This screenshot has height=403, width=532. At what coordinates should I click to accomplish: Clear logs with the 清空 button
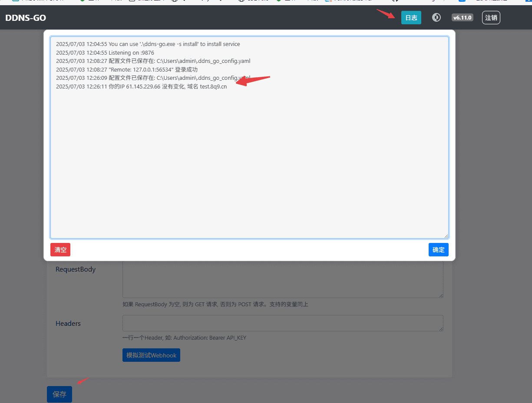(x=60, y=250)
